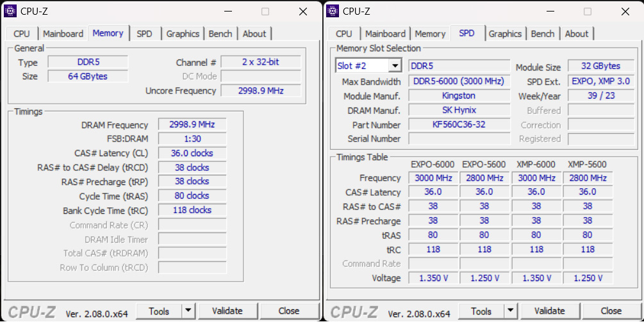
Task: Click the EXPO, XMP 3.0 SPD Ext. field
Action: (601, 82)
